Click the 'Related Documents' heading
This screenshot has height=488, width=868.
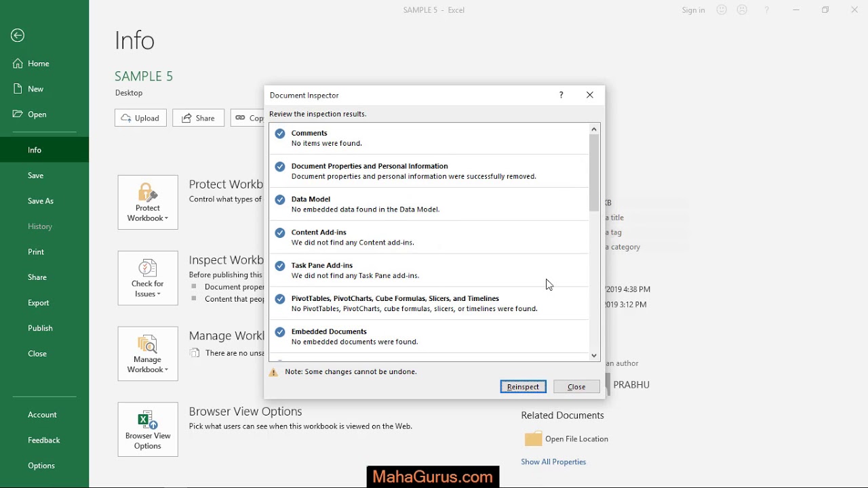pos(562,415)
